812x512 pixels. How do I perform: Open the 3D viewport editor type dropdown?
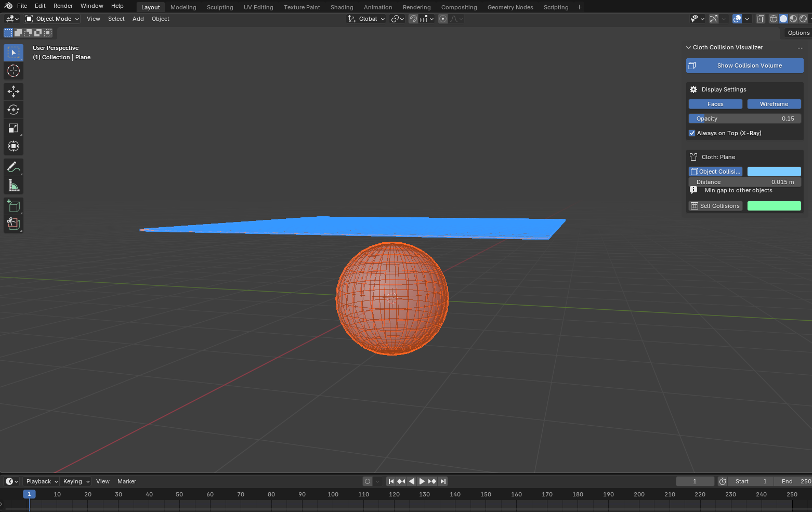click(x=12, y=19)
